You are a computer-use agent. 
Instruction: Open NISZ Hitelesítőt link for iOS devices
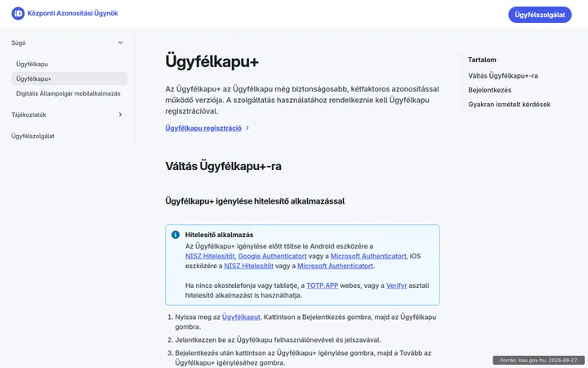coord(248,266)
